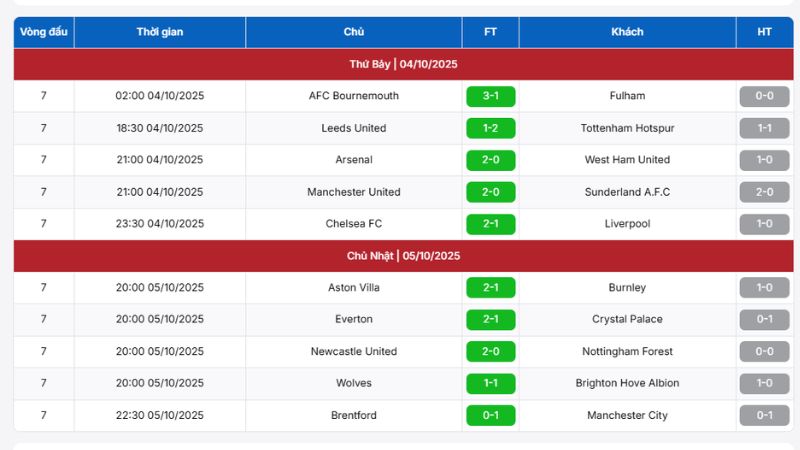
Task: Select the Arsenal team name
Action: (354, 160)
